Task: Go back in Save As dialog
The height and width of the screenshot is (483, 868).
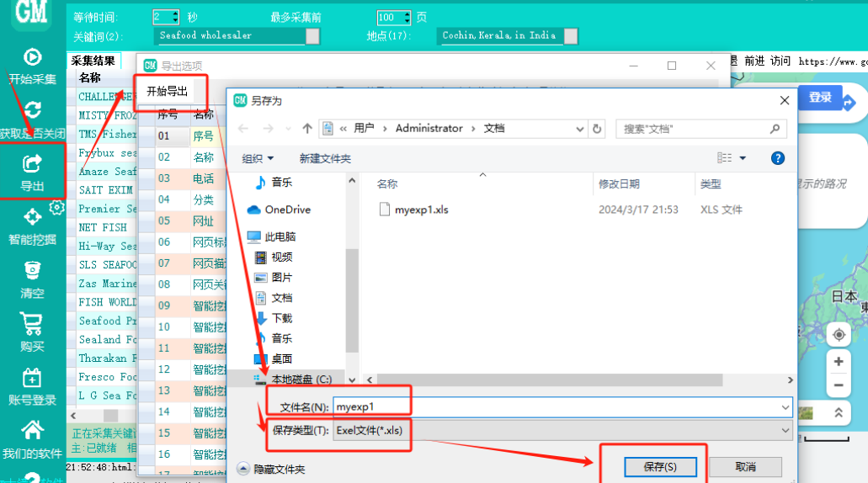Action: pyautogui.click(x=243, y=129)
